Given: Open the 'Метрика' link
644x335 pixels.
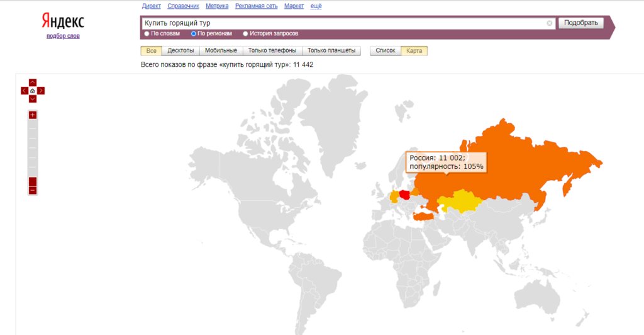Looking at the screenshot, I should click(x=217, y=6).
